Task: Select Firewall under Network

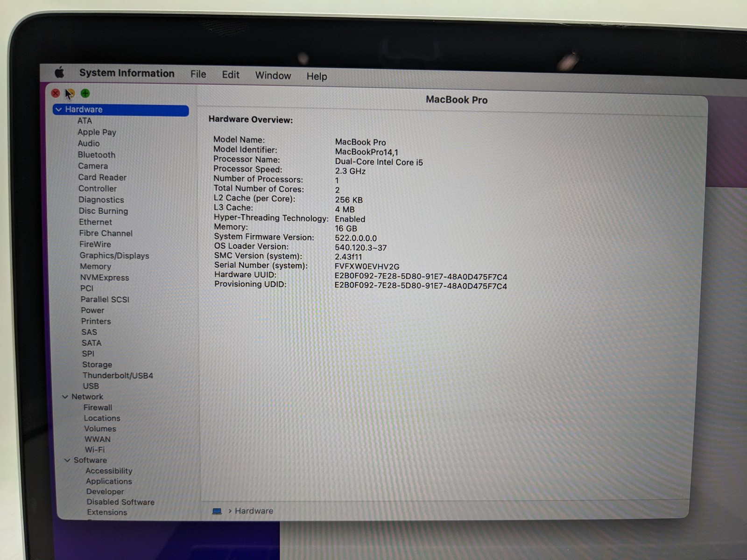Action: tap(98, 407)
